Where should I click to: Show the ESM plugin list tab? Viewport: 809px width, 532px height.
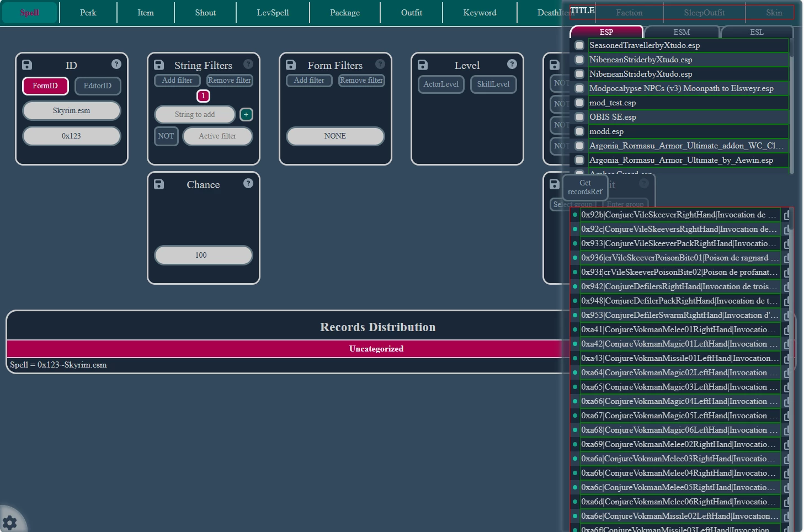(x=682, y=32)
